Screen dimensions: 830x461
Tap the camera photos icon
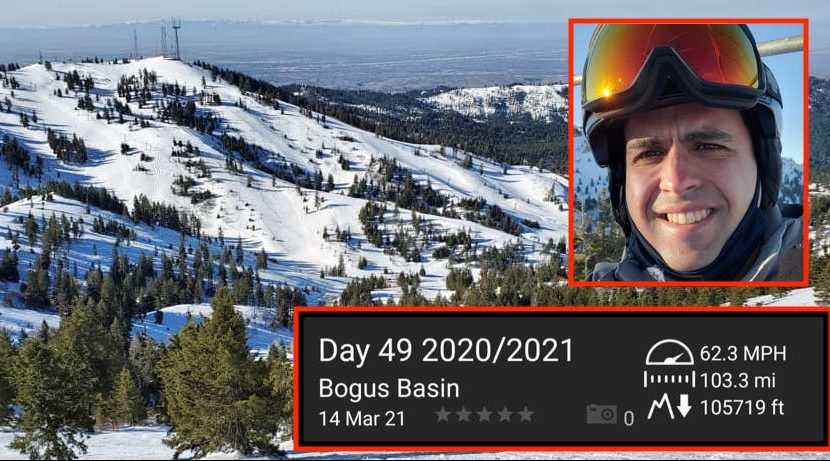pyautogui.click(x=602, y=414)
